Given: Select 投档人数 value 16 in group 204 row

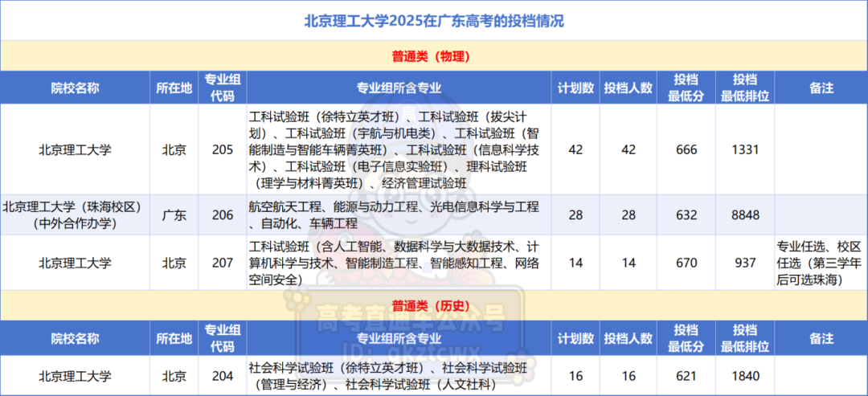Looking at the screenshot, I should 628,376.
